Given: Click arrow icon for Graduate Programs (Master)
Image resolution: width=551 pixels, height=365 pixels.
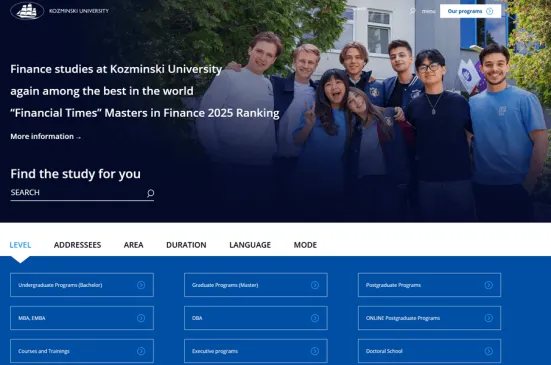Looking at the screenshot, I should [315, 285].
